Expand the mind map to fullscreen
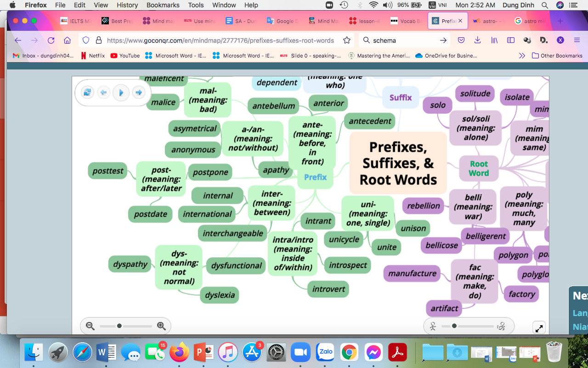This screenshot has width=588, height=368. [539, 328]
